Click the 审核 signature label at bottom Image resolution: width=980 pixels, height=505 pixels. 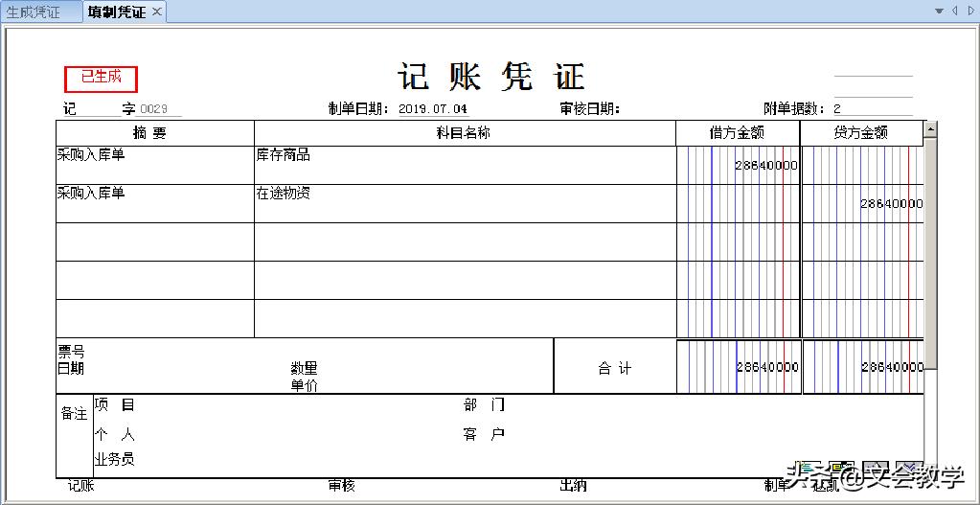[x=341, y=486]
